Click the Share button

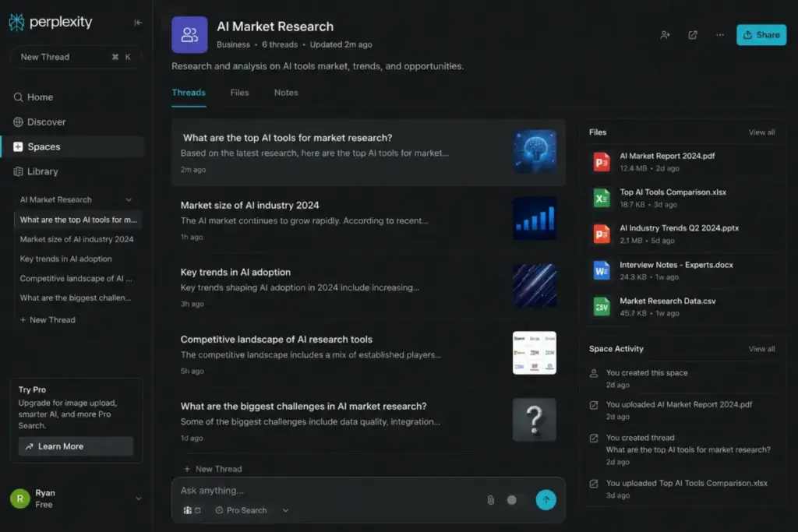coord(761,35)
